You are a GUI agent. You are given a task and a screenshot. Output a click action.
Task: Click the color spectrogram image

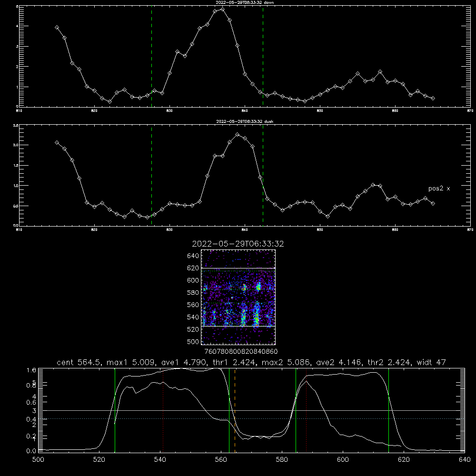pyautogui.click(x=238, y=297)
